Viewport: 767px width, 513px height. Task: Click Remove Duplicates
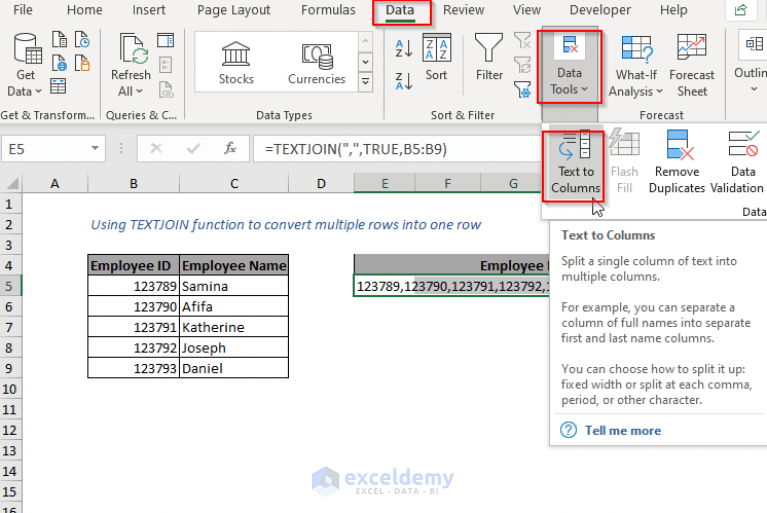(677, 162)
